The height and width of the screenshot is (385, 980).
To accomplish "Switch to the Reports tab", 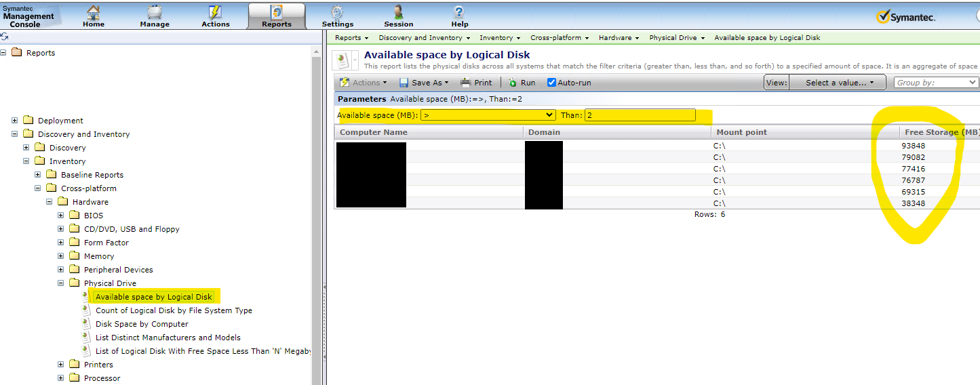I will [277, 16].
